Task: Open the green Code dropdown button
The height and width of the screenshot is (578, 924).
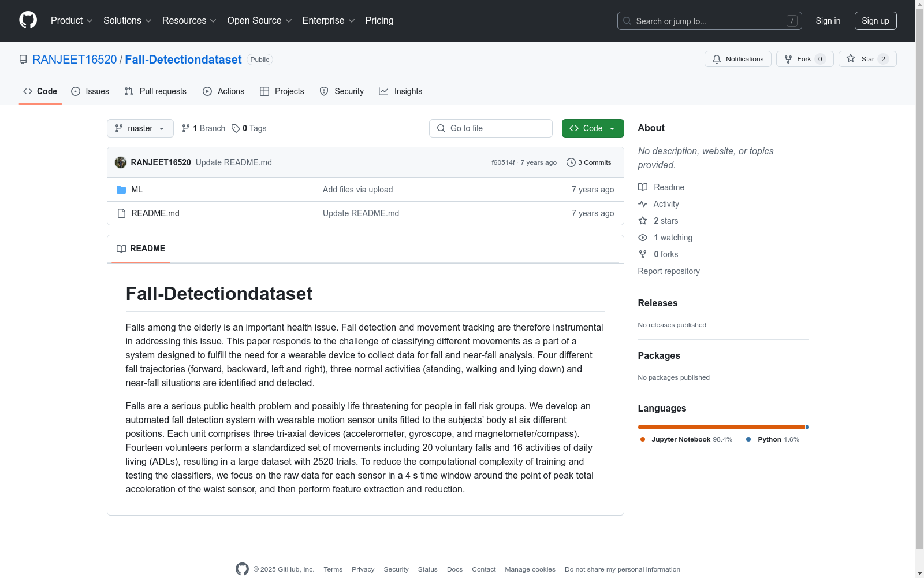Action: [593, 128]
